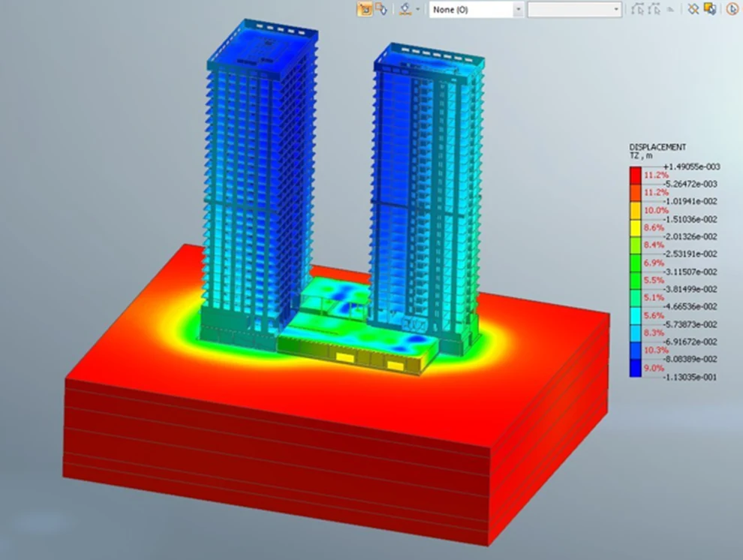Click the red legend swatch at top
743x560 pixels.
click(636, 176)
